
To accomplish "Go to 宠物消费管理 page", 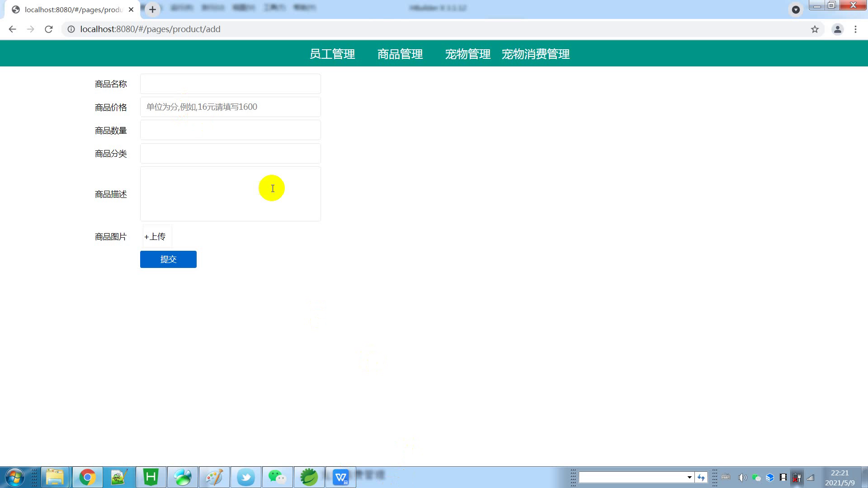I will (536, 54).
